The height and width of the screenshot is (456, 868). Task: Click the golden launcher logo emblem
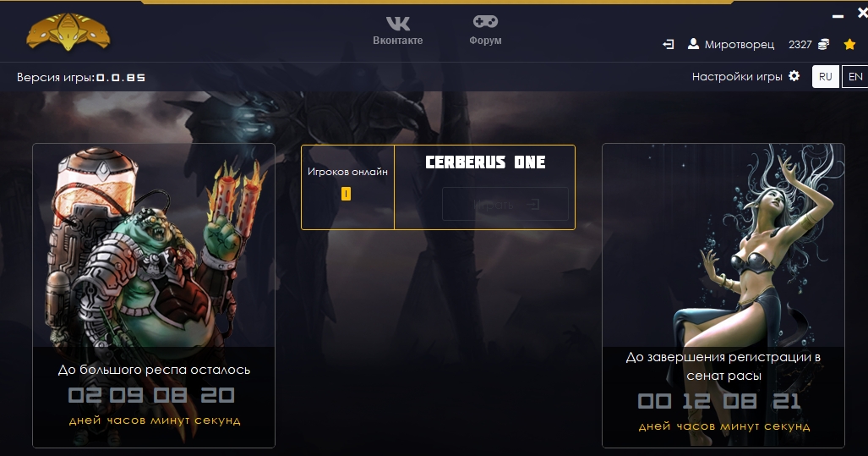[68, 31]
